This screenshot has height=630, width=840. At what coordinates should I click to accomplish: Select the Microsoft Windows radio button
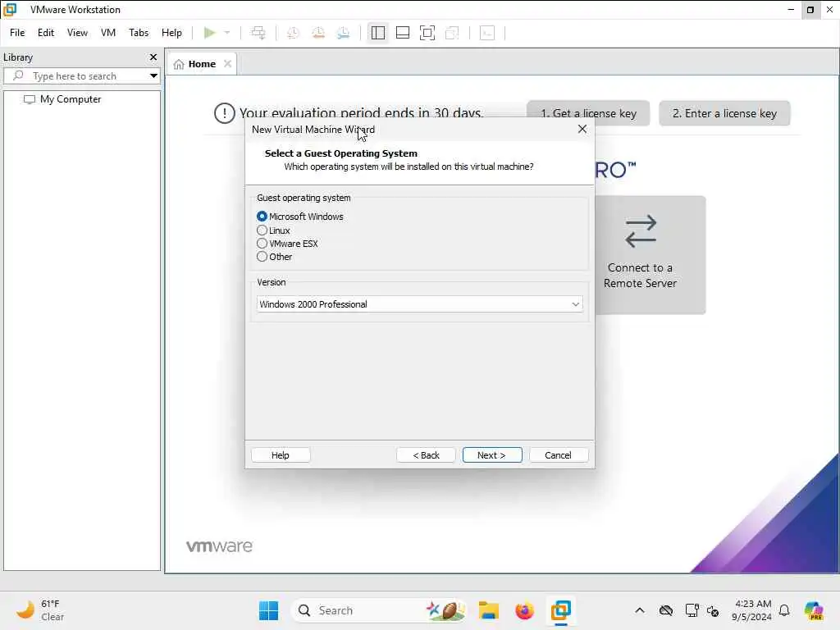[x=262, y=217]
